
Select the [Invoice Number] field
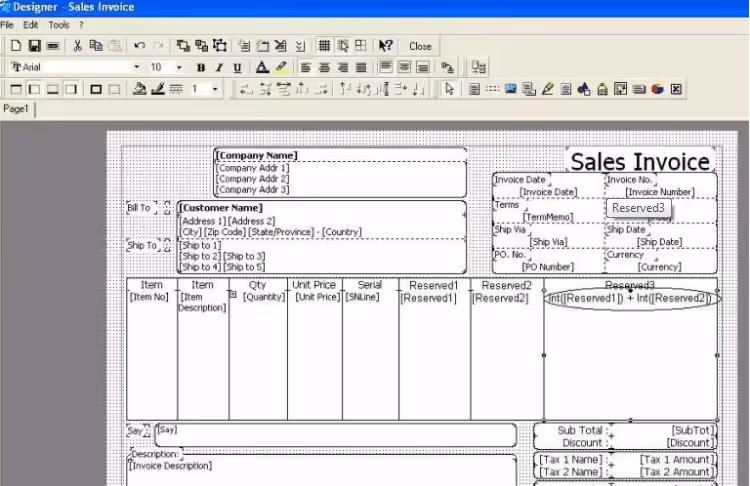pyautogui.click(x=660, y=192)
